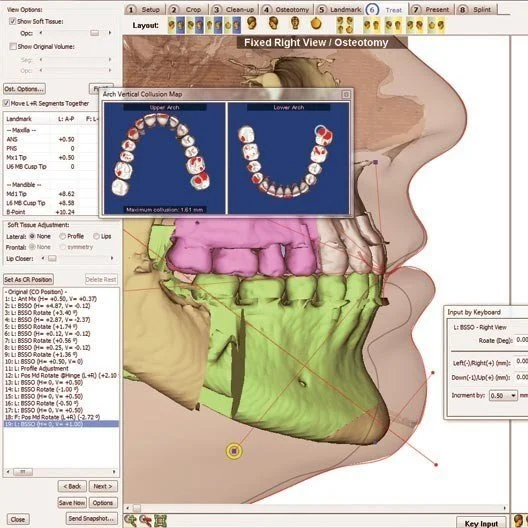Click the history list's left scroll arrow
Viewport: 528px width, 528px height.
pos(8,471)
